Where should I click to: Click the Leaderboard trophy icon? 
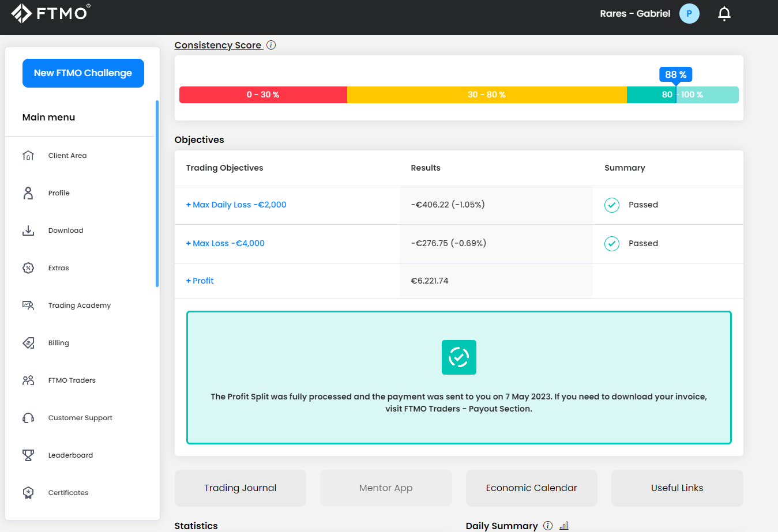tap(28, 455)
